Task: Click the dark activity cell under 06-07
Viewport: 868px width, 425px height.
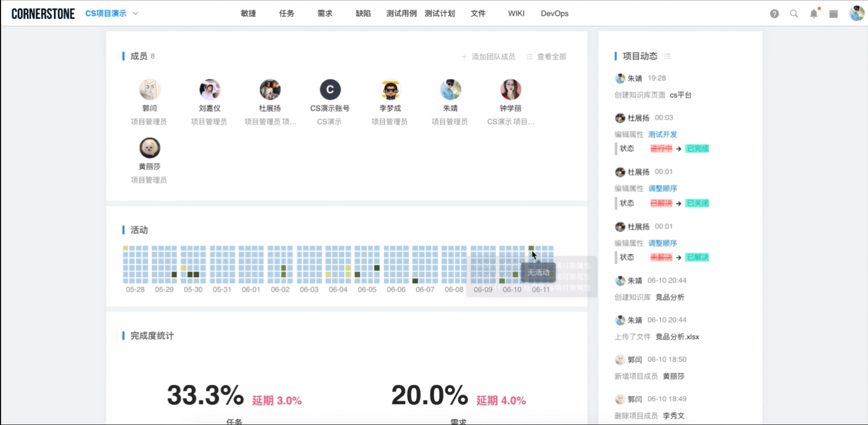Action: point(415,281)
